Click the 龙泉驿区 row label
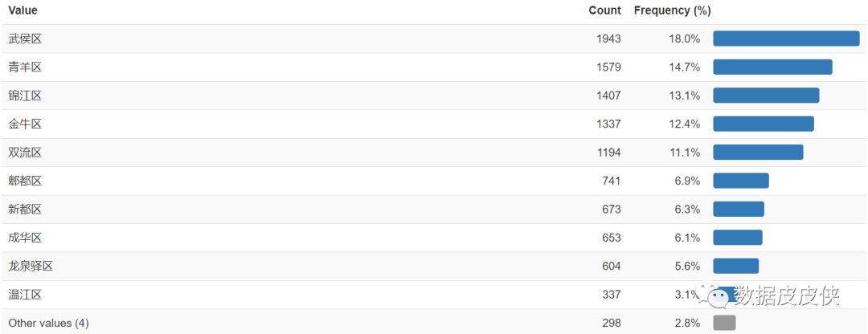This screenshot has height=334, width=868. click(31, 266)
